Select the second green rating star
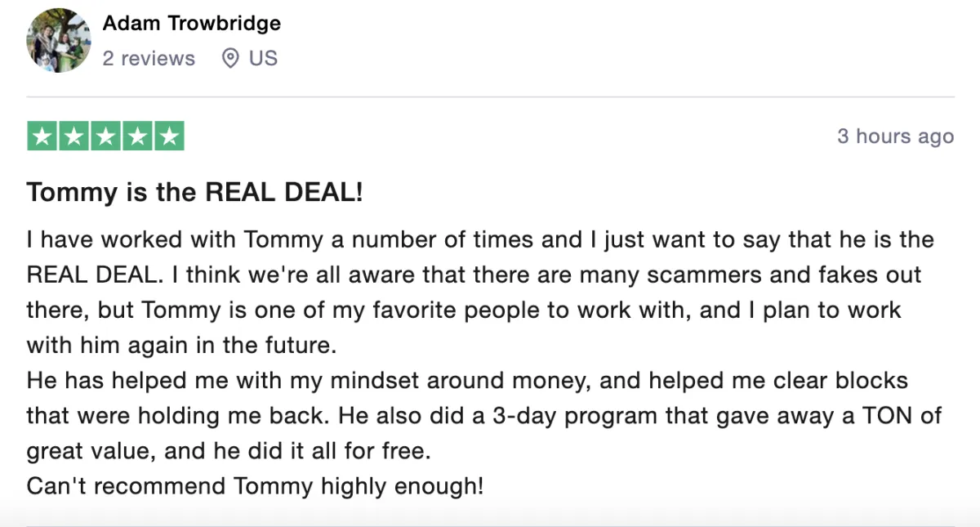Viewport: 980px width, 527px height. pyautogui.click(x=74, y=136)
